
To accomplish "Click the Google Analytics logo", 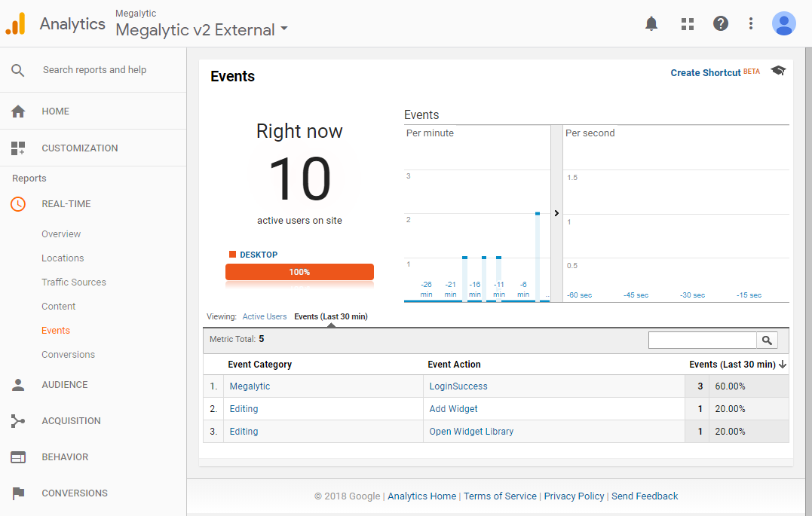I will pos(16,24).
